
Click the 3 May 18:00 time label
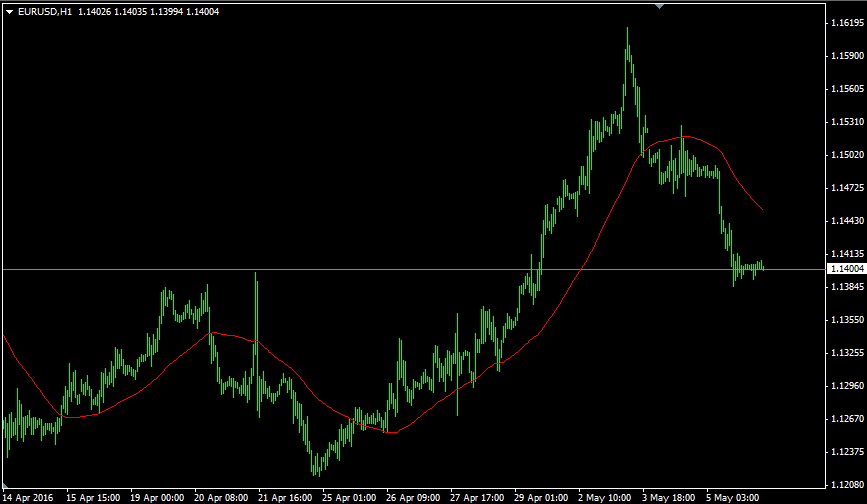point(668,497)
